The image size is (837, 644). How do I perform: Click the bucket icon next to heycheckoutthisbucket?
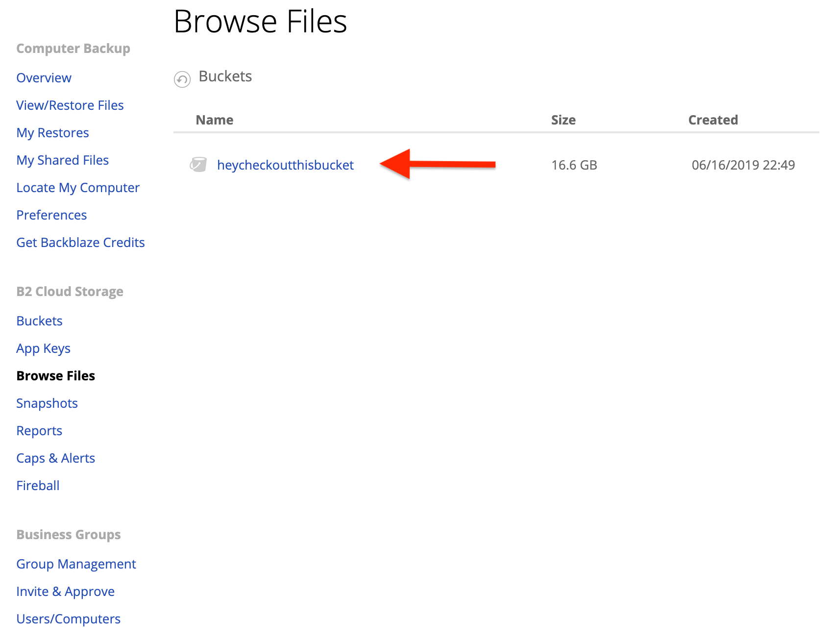(x=198, y=165)
